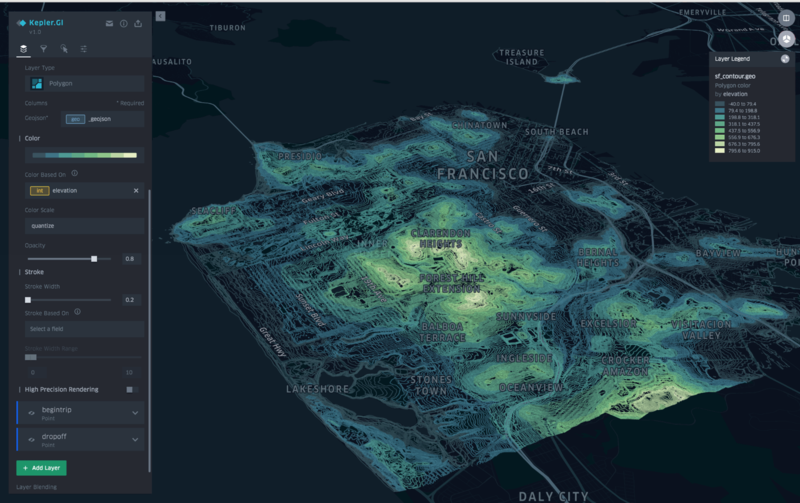
Task: Toggle visibility of dropoff layer
Action: (32, 439)
